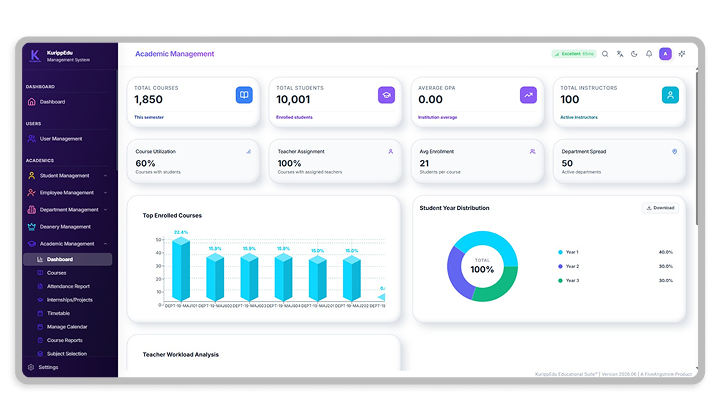The height and width of the screenshot is (420, 721).
Task: Toggle the Year 3 legend entry
Action: point(568,281)
